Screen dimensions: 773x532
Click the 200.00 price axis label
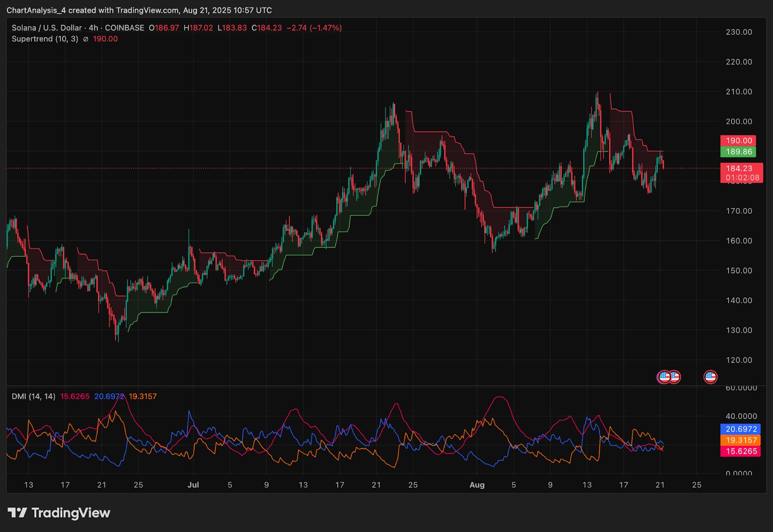click(739, 122)
